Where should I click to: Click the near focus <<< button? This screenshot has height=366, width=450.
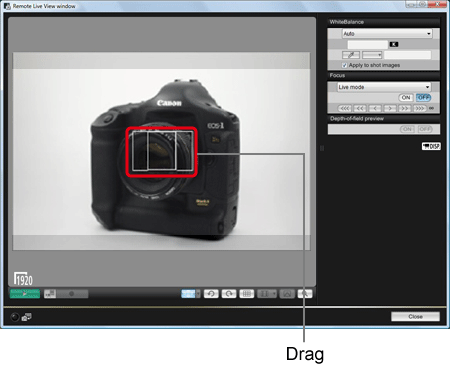click(x=344, y=108)
